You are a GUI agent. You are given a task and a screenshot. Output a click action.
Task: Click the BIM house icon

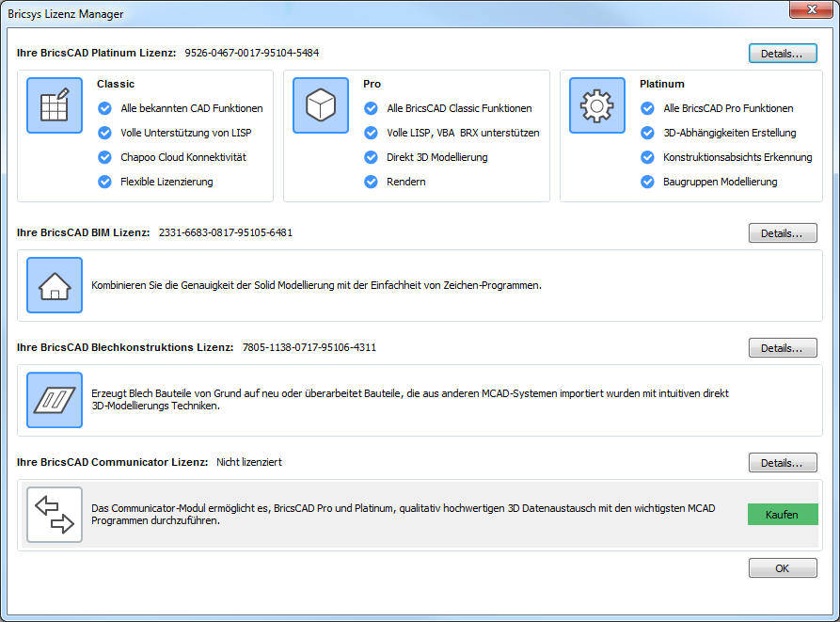(x=55, y=285)
